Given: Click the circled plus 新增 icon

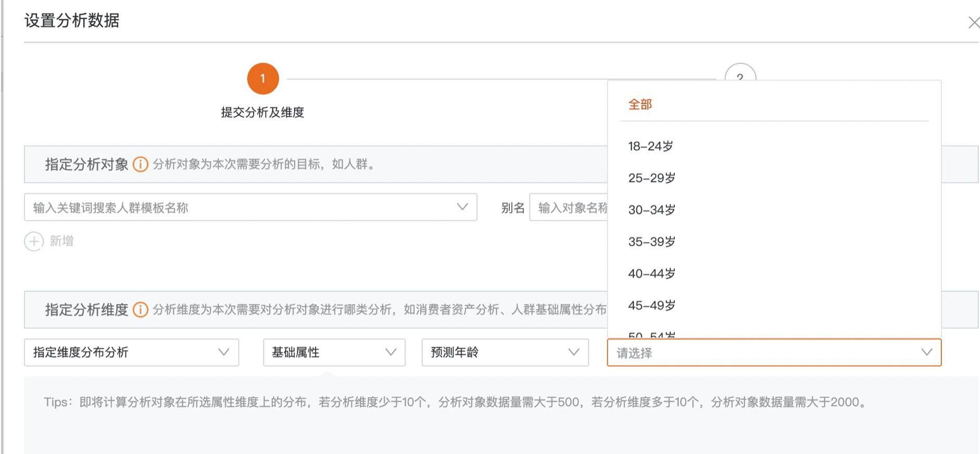Looking at the screenshot, I should 34,241.
